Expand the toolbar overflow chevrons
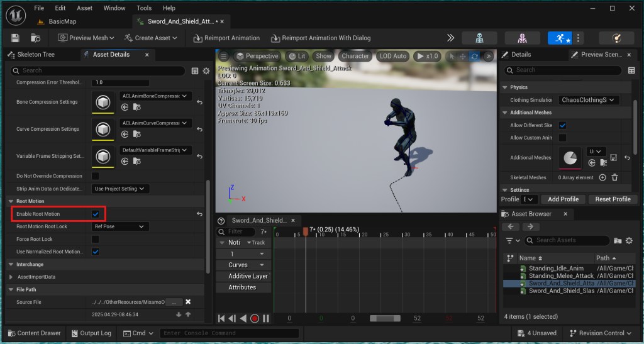Screen dimensions: 644x344 point(450,38)
